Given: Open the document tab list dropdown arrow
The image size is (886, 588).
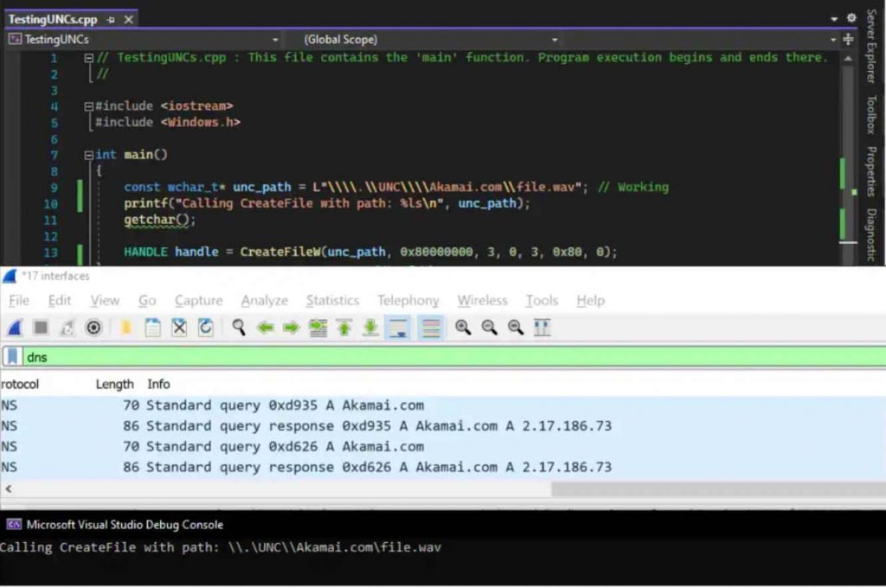Looking at the screenshot, I should [834, 19].
